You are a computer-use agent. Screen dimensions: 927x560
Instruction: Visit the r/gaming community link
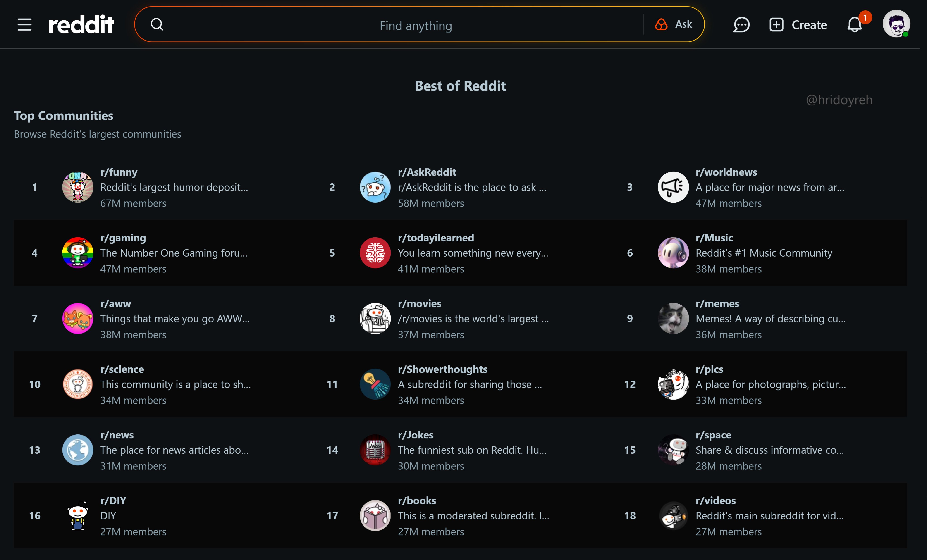pyautogui.click(x=123, y=238)
